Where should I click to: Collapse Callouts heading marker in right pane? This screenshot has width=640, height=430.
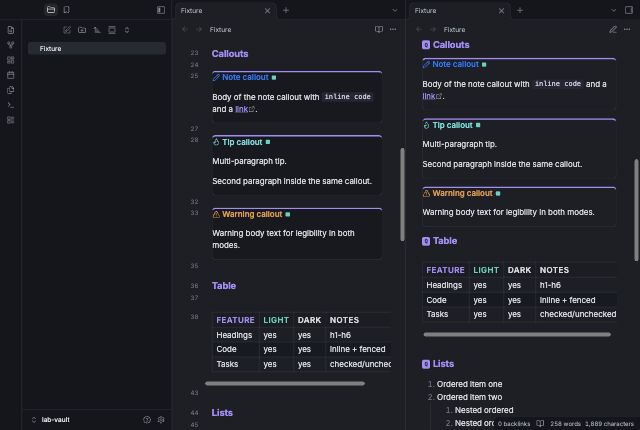[426, 45]
